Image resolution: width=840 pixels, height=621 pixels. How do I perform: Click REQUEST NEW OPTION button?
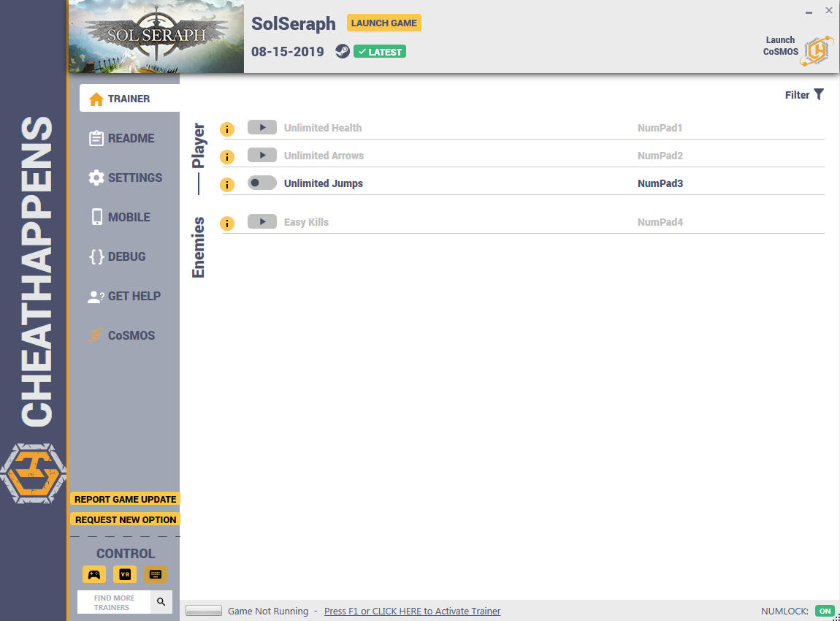126,519
